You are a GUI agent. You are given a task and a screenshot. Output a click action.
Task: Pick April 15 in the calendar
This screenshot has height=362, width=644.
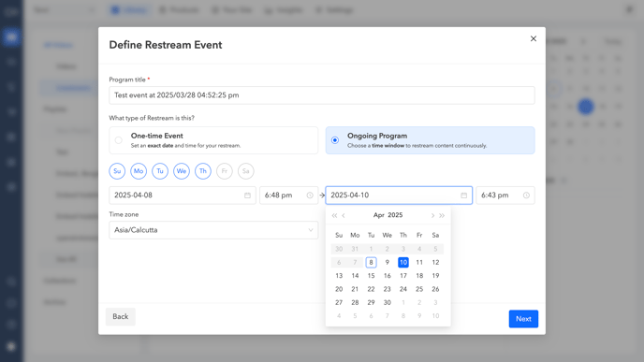371,276
